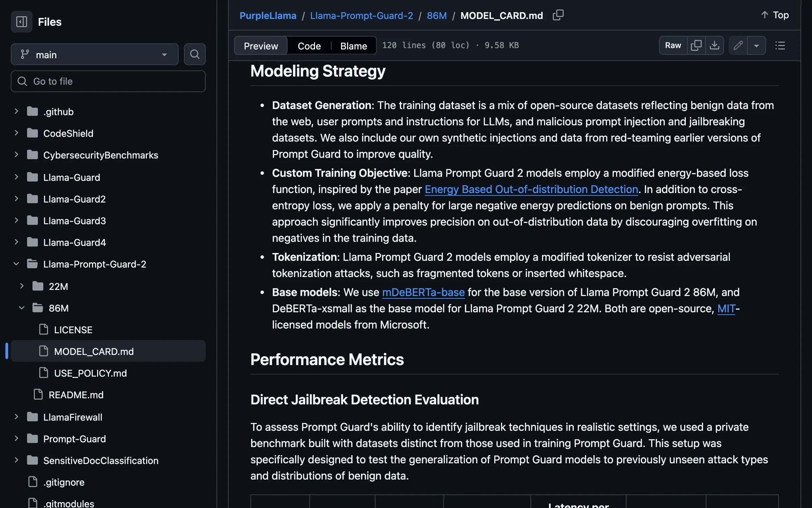Open the main branch dropdown

[95, 54]
